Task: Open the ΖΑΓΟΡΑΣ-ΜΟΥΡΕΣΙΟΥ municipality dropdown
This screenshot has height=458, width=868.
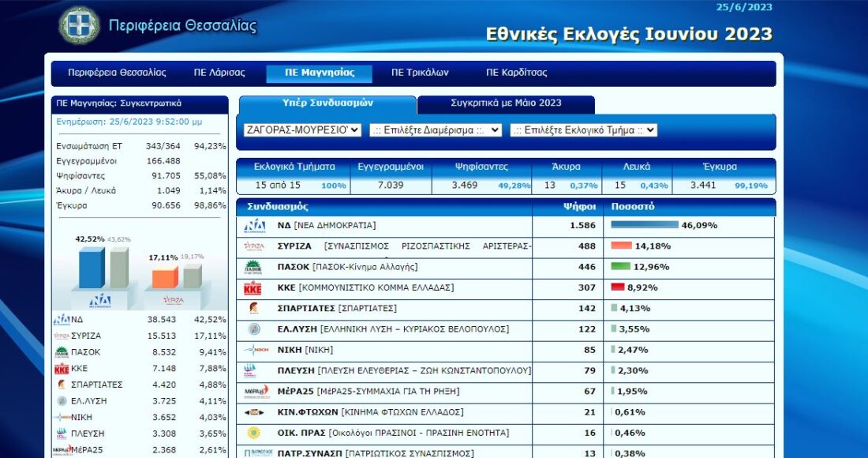Action: [x=302, y=130]
